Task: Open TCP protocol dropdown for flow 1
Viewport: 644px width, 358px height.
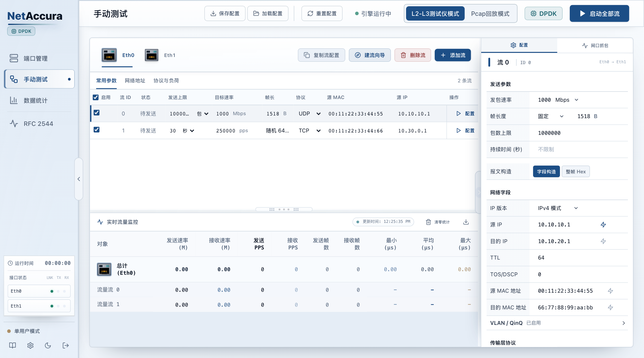Action: click(310, 131)
